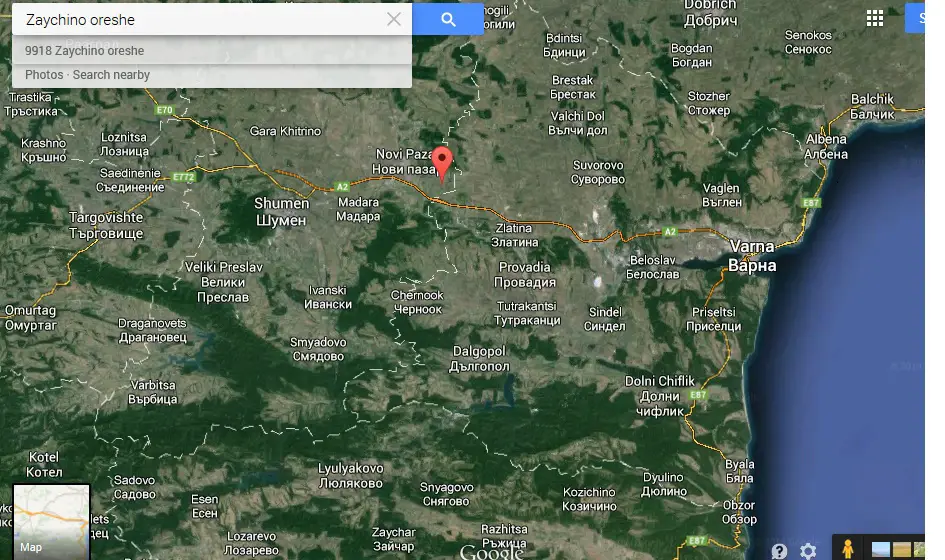The width and height of the screenshot is (945, 560).
Task: Click the red location pin marker
Action: coord(441,161)
